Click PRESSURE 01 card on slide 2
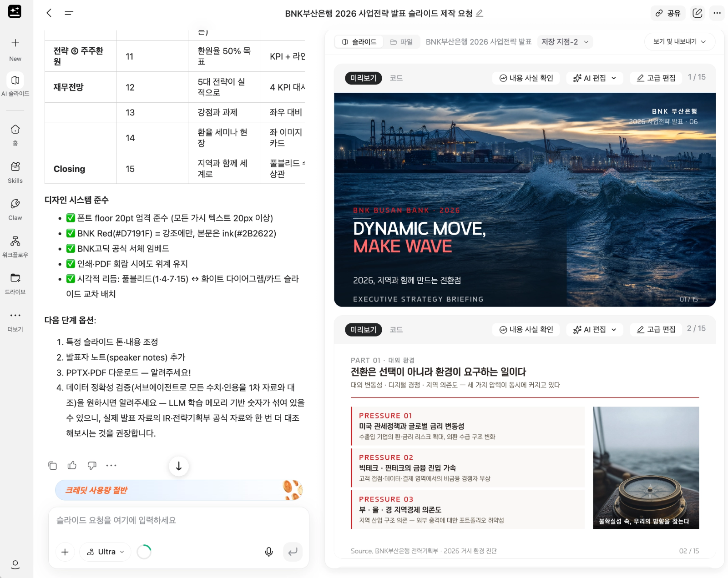 pos(468,426)
